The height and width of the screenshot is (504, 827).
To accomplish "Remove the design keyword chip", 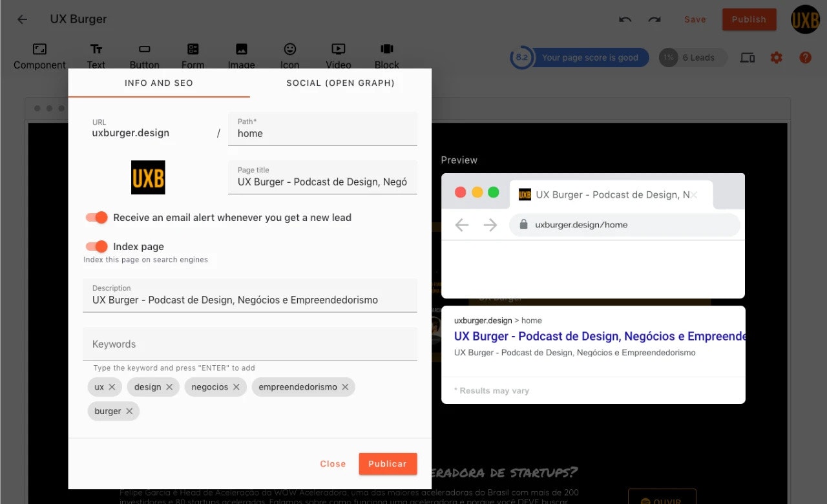I will coord(169,387).
